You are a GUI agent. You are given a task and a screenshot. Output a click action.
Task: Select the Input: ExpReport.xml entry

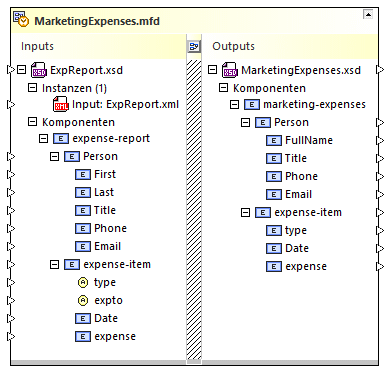(x=125, y=104)
